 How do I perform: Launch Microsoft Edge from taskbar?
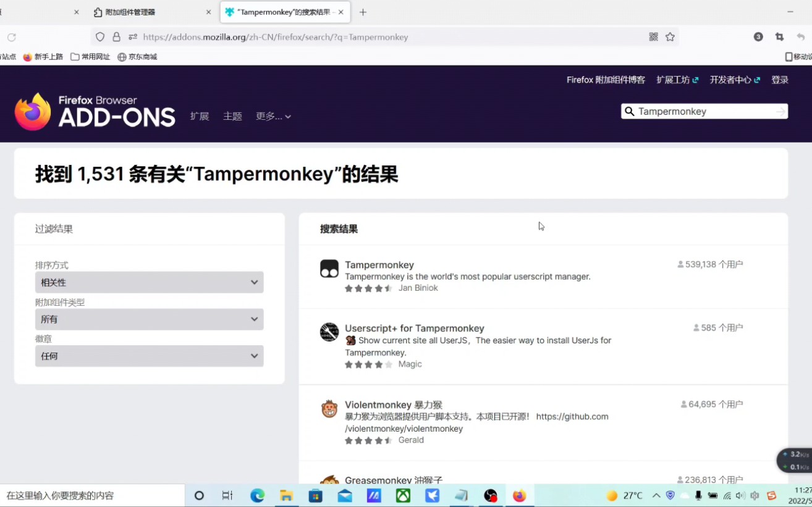(257, 495)
